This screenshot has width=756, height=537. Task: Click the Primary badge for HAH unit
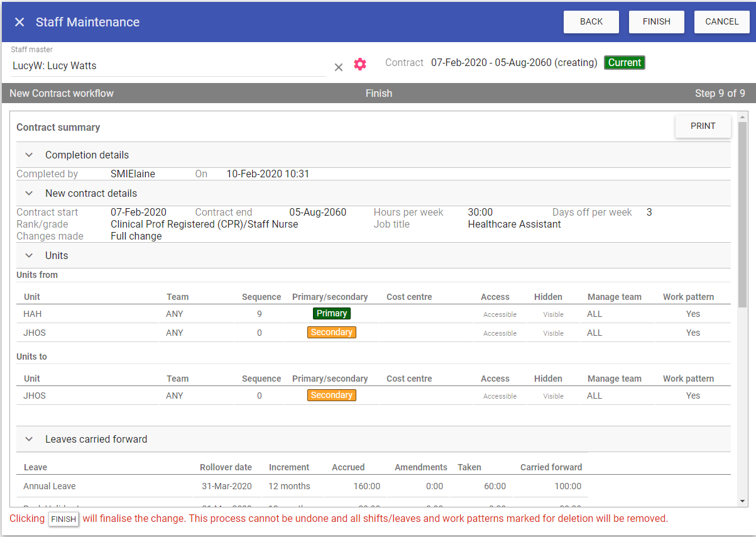point(331,314)
